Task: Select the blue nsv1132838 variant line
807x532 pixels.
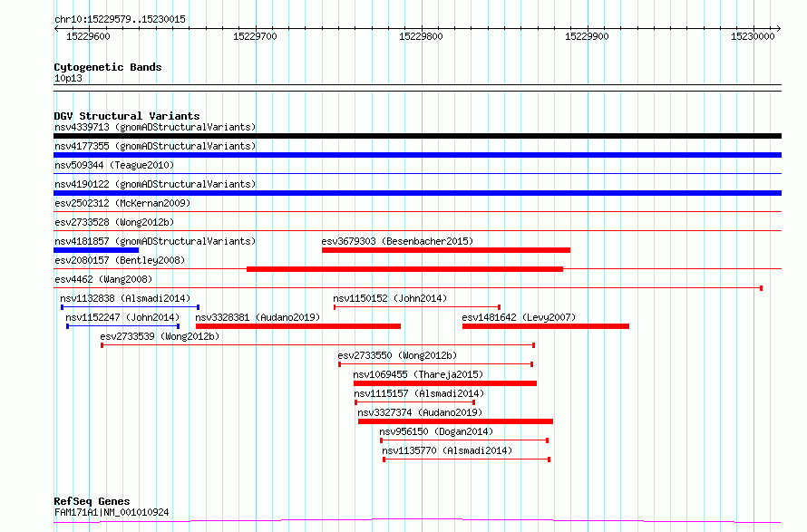Action: pyautogui.click(x=131, y=307)
